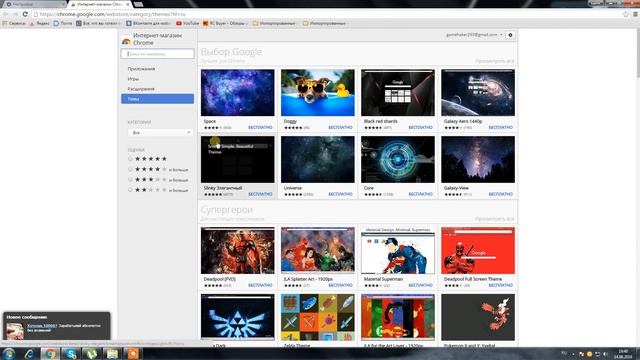Open the first Импортированные bookmarks folder

274,24
